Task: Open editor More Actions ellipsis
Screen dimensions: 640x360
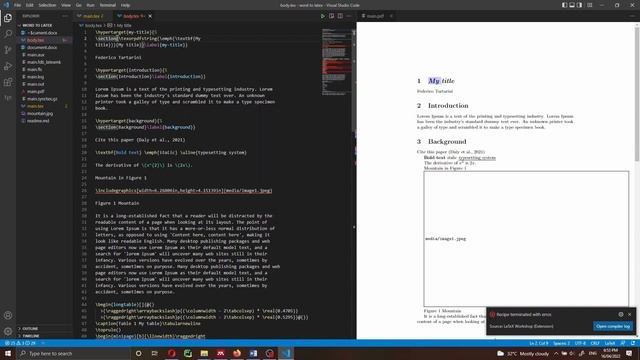Action: click(349, 16)
